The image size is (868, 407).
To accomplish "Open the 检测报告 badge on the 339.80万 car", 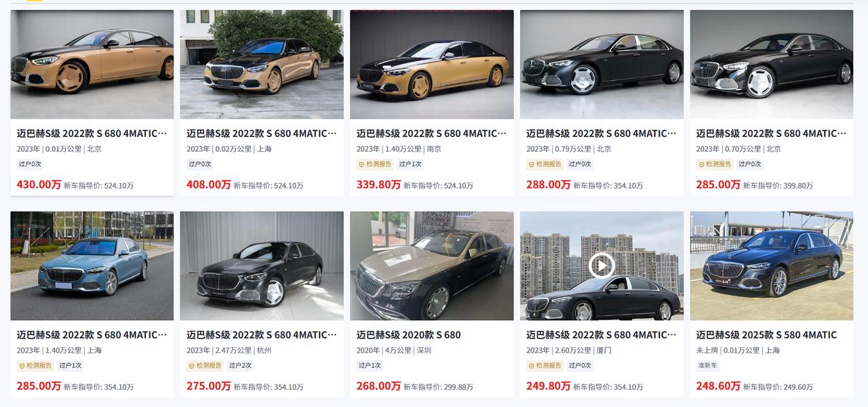I will [375, 164].
